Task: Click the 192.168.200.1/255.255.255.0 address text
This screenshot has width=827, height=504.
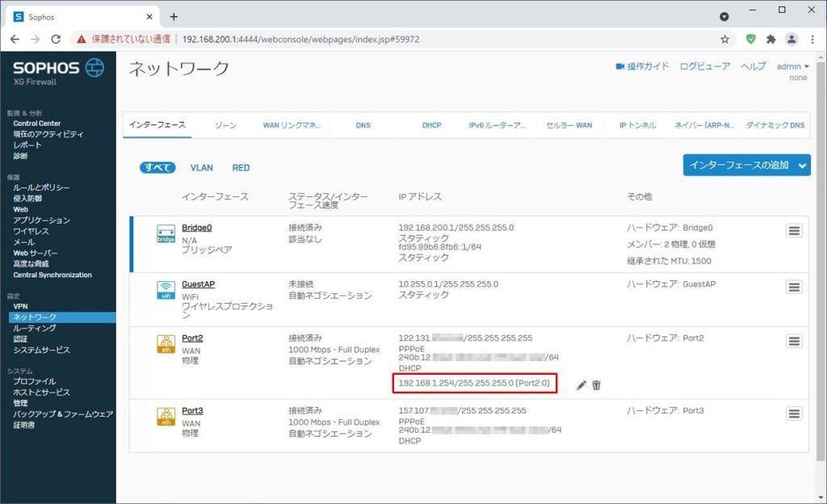Action: pyautogui.click(x=455, y=228)
